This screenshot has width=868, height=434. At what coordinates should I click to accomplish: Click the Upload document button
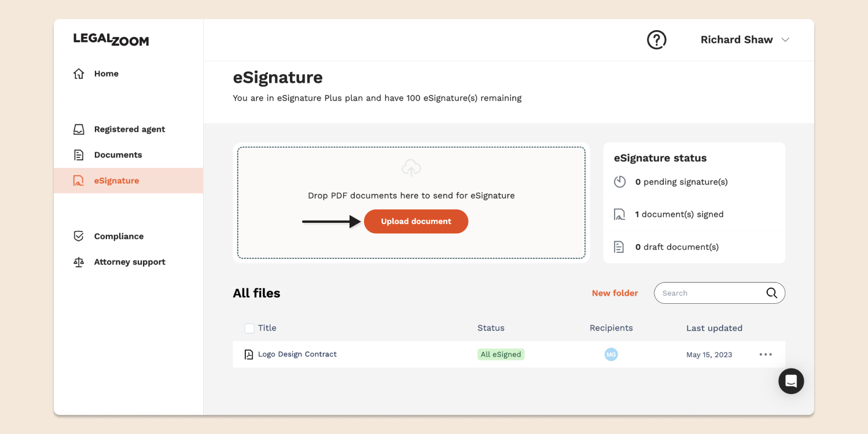click(x=415, y=221)
